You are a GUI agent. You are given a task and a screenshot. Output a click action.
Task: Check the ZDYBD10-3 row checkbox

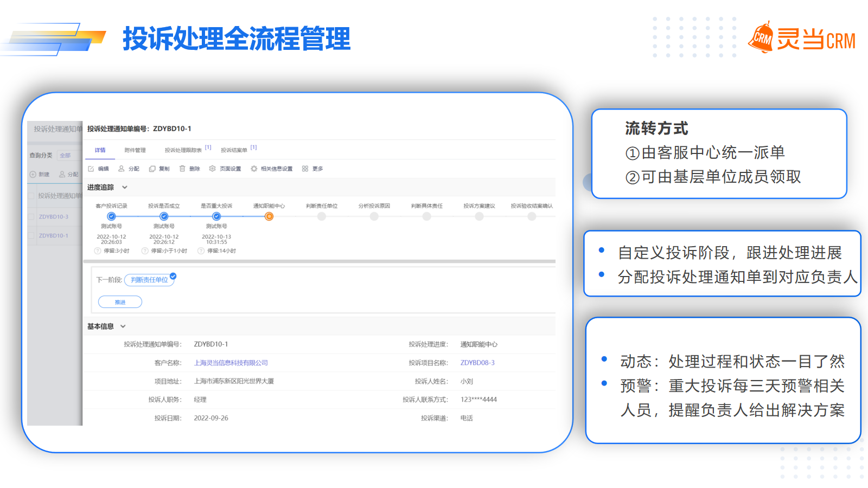pyautogui.click(x=31, y=217)
